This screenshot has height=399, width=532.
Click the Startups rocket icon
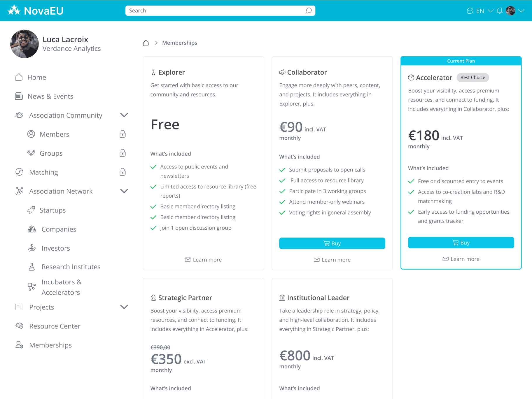point(32,210)
